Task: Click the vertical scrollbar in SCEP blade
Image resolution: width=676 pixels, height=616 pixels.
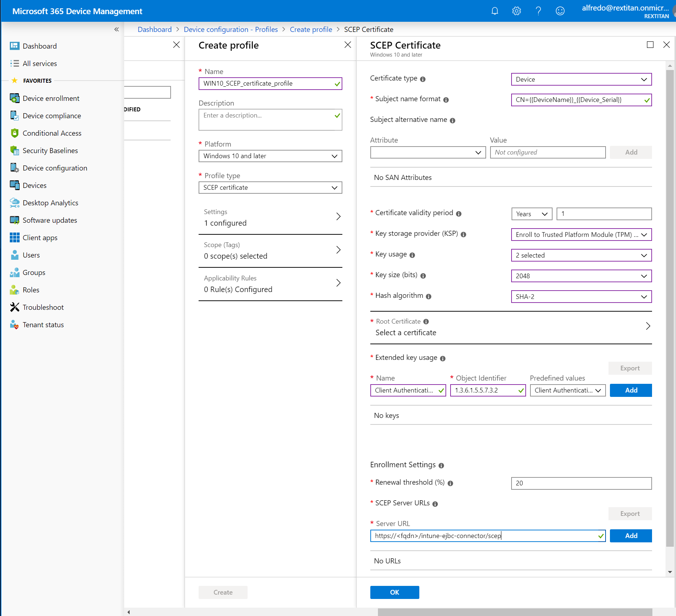Action: [669, 308]
